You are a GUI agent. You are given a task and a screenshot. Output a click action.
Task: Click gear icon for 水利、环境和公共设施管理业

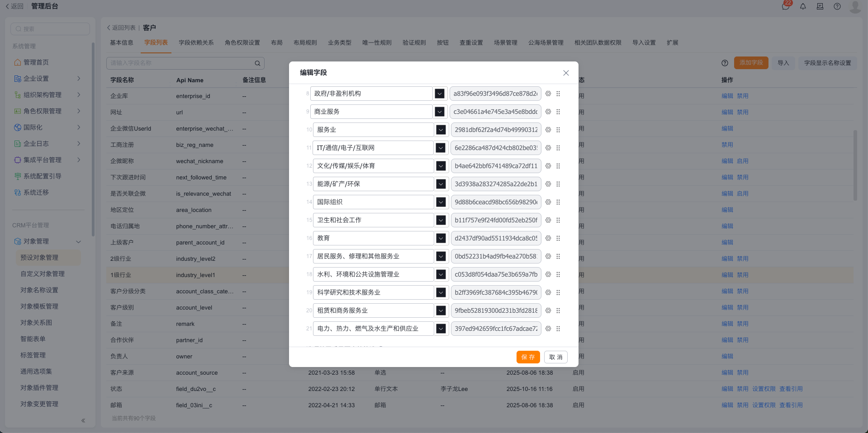[548, 274]
